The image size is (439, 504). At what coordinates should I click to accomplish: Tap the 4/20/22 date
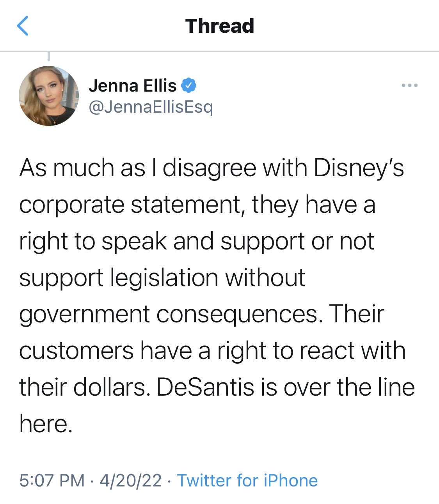click(131, 480)
